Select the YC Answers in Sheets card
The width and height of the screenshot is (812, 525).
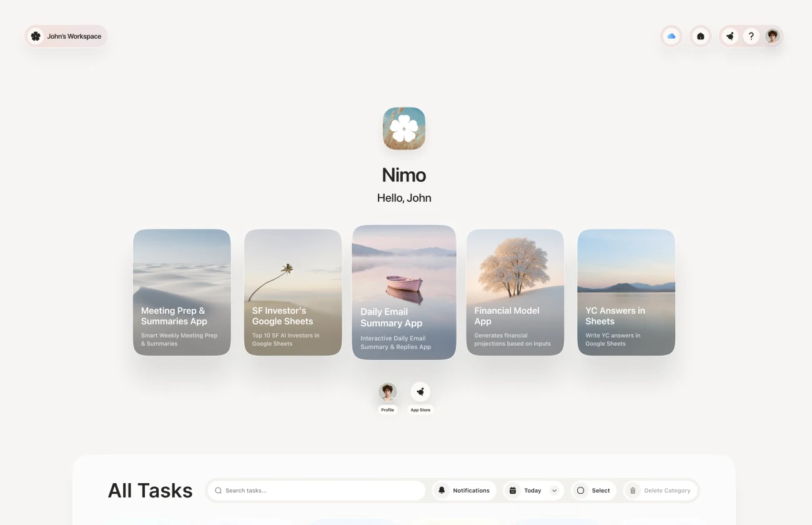(x=626, y=292)
